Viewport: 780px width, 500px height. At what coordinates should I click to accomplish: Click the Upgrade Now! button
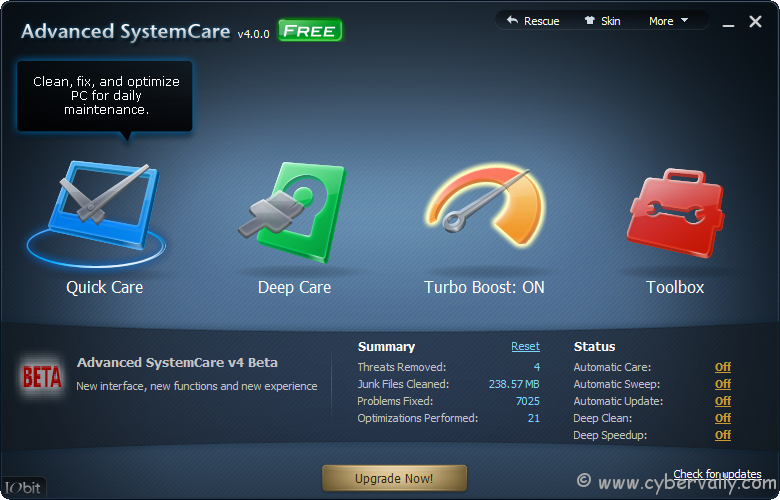coord(394,478)
